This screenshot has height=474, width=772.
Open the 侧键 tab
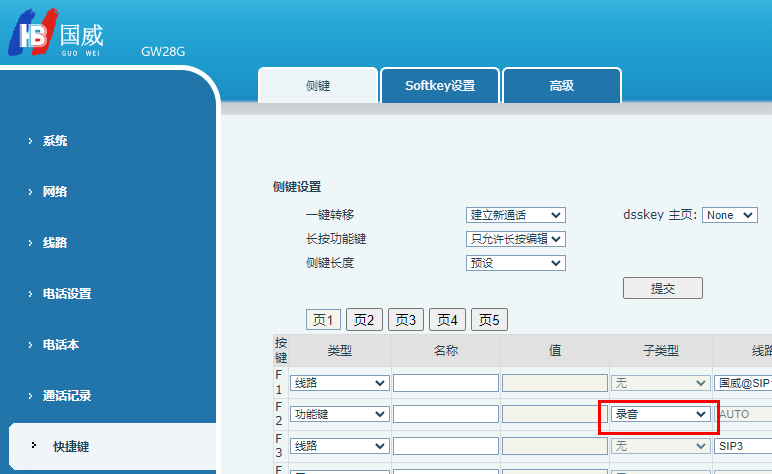[x=318, y=86]
